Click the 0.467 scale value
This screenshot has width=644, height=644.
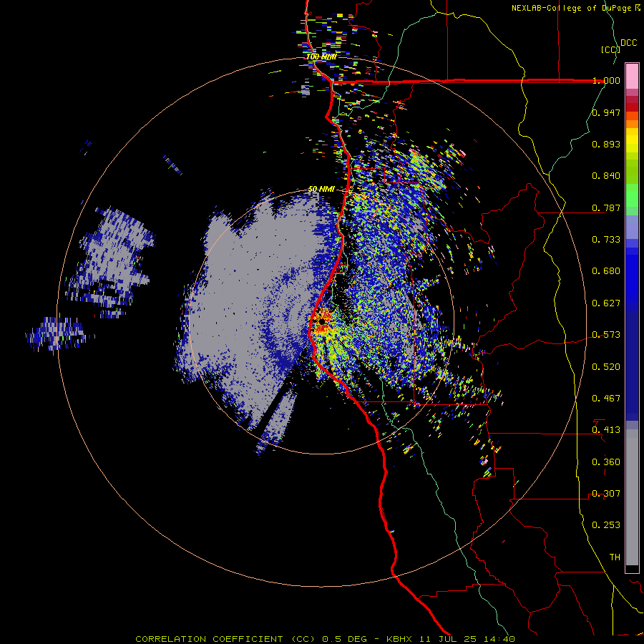point(606,399)
